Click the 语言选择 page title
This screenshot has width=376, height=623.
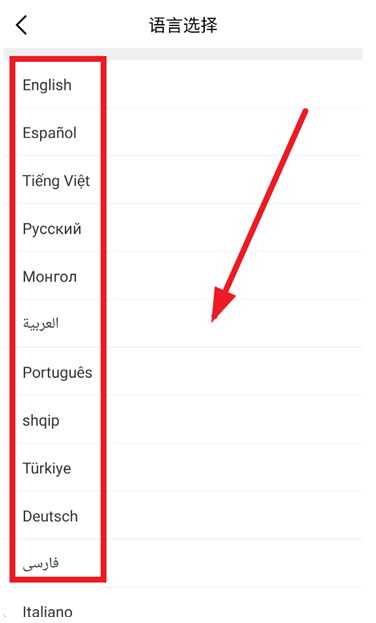[x=183, y=25]
